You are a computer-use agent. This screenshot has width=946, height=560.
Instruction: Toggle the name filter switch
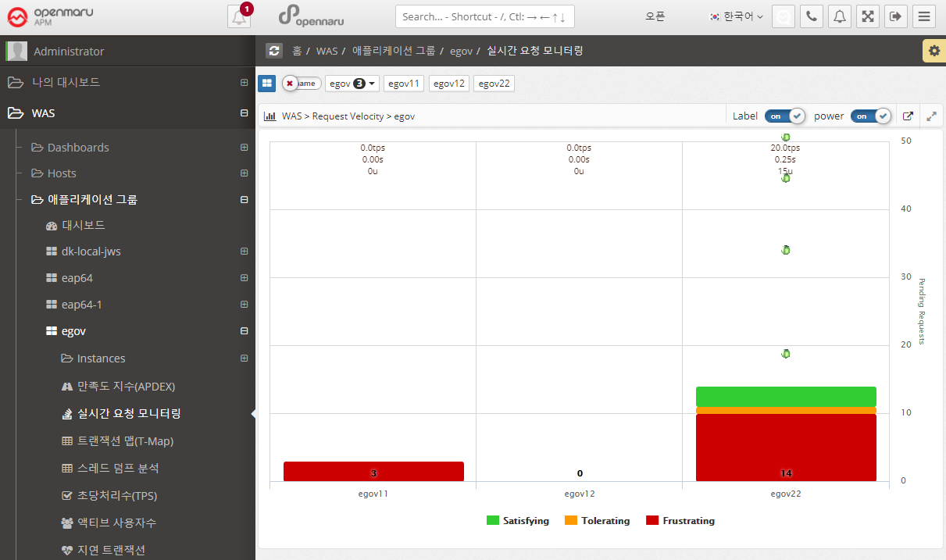click(x=301, y=84)
